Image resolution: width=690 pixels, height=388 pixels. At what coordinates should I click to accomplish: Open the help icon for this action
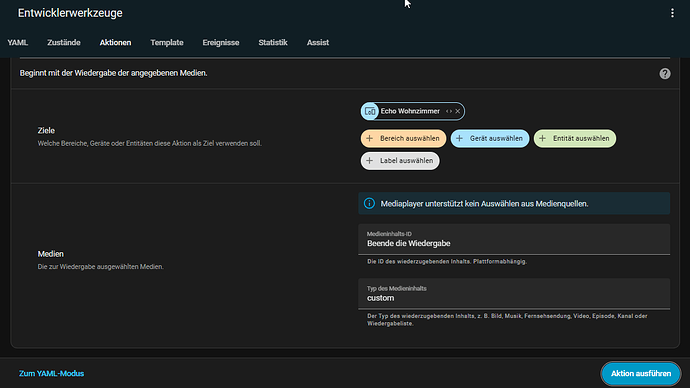tap(664, 73)
